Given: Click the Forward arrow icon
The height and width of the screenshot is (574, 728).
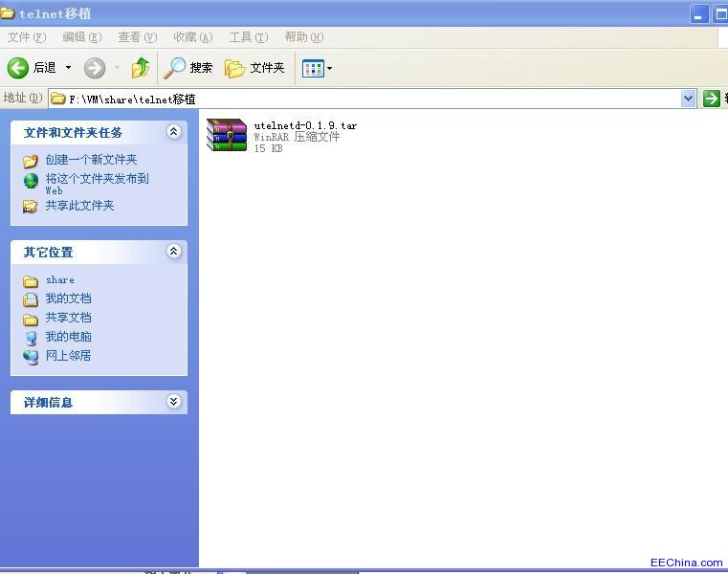Looking at the screenshot, I should click(94, 68).
